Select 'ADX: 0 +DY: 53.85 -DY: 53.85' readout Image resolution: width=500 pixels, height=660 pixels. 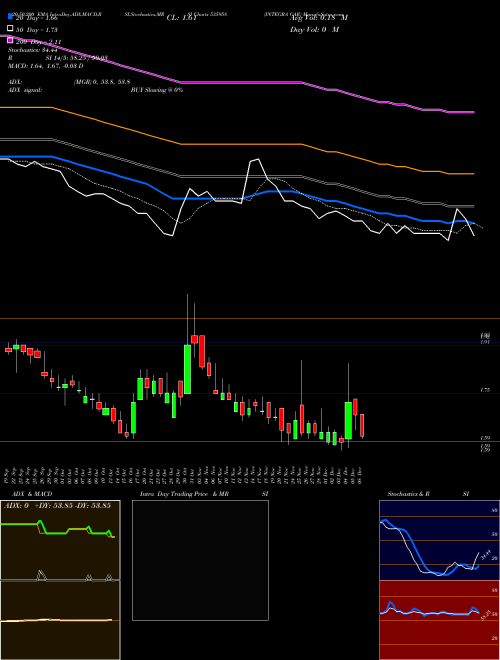coord(57,505)
